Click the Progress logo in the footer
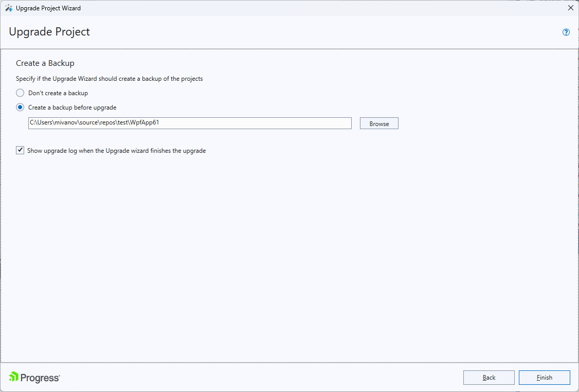The width and height of the screenshot is (579, 392). tap(34, 377)
